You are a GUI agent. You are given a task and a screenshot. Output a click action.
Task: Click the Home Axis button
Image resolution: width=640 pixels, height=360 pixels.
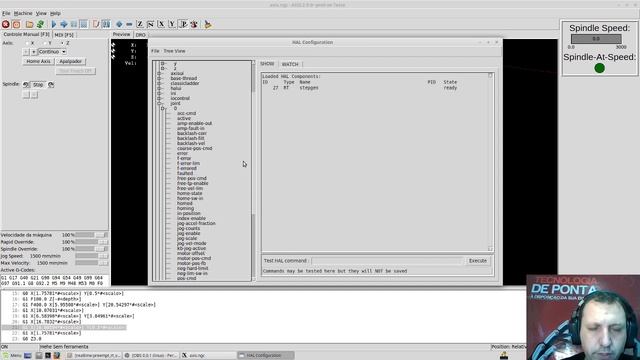click(x=38, y=61)
